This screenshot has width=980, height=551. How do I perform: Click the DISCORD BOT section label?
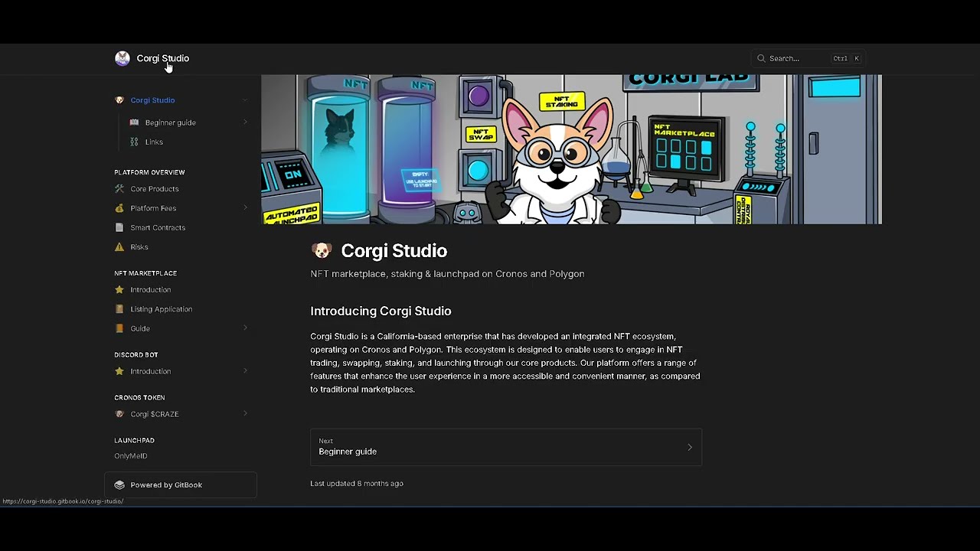pos(136,355)
